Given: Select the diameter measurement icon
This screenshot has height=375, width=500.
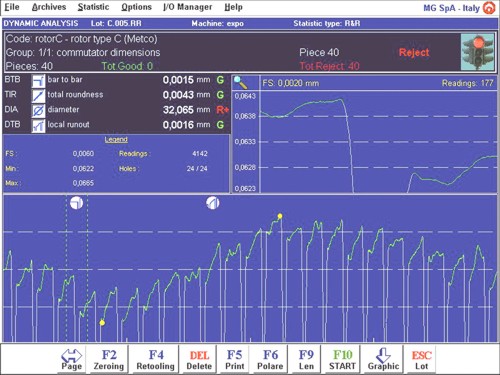Looking at the screenshot, I should click(38, 110).
